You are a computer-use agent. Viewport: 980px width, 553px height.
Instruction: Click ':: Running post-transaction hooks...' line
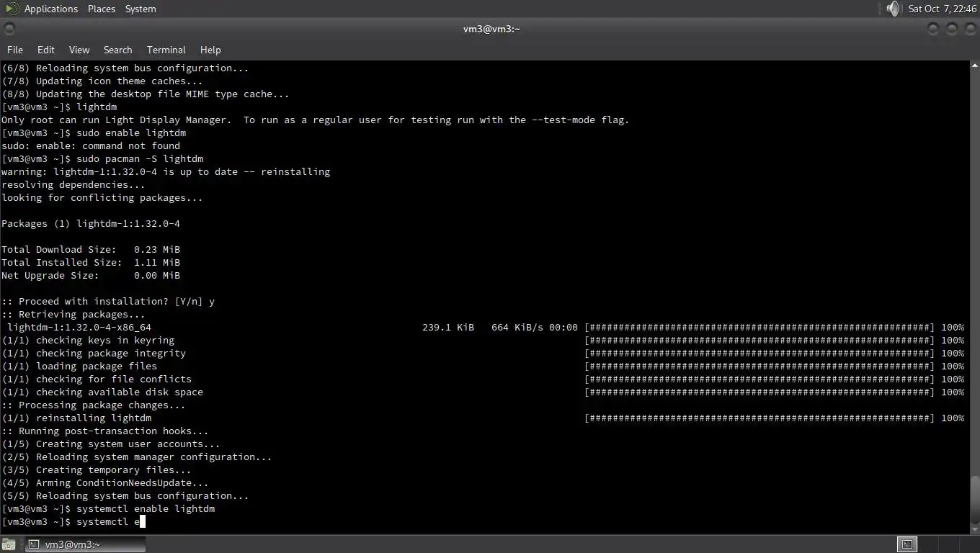(x=105, y=431)
